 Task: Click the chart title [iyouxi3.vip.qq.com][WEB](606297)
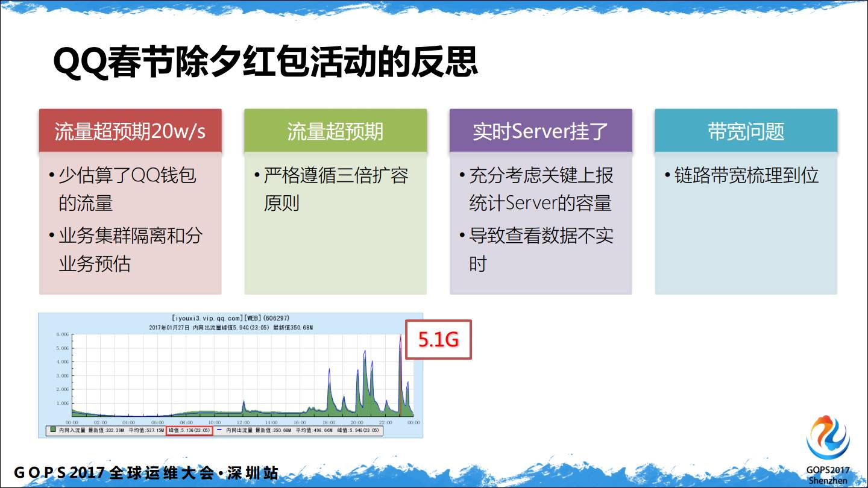(231, 318)
